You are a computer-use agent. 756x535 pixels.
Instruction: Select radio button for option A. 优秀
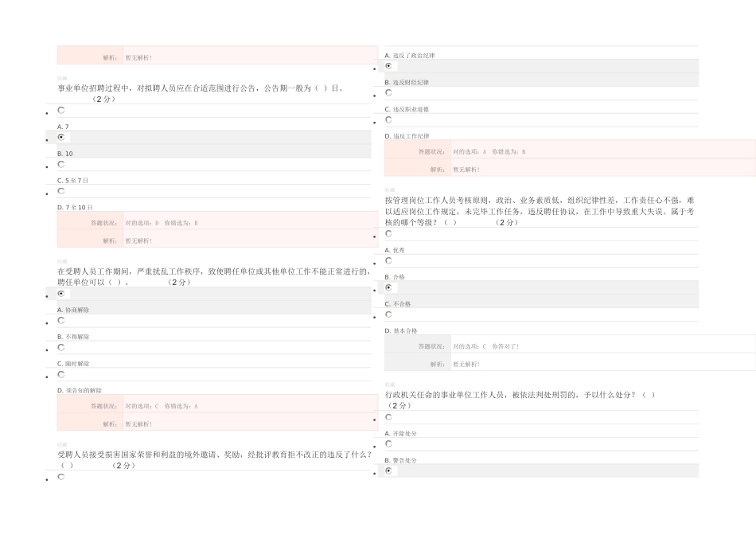coord(388,234)
